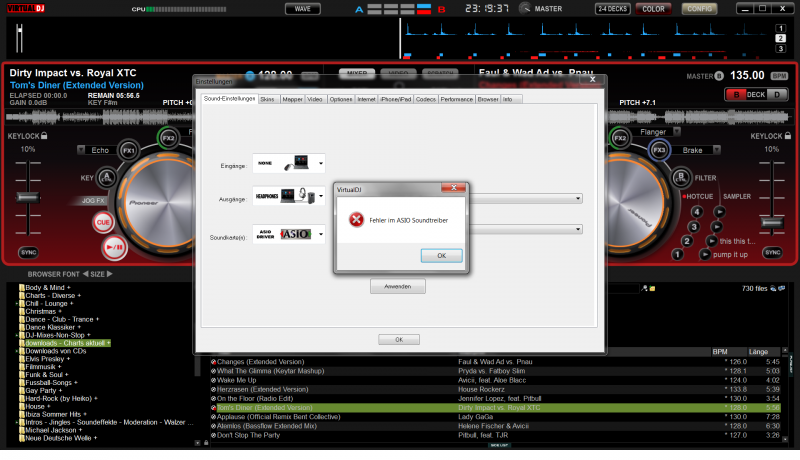Viewport: 800px width, 460px height.
Task: Click the right deck BPM button
Action: pyautogui.click(x=779, y=76)
